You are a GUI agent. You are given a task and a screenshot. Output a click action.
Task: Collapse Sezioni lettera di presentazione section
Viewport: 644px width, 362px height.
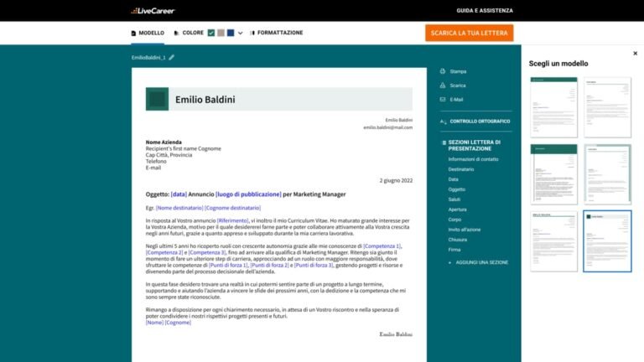pos(444,142)
